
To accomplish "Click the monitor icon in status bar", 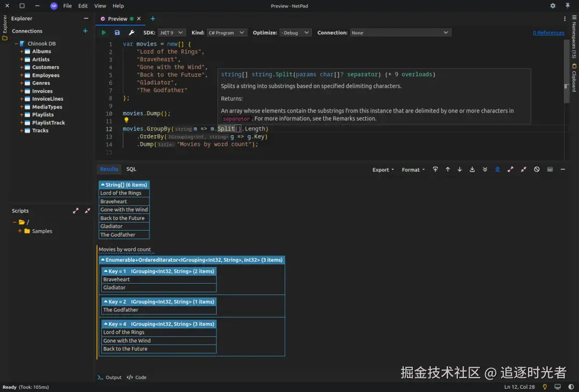I will coord(558,387).
